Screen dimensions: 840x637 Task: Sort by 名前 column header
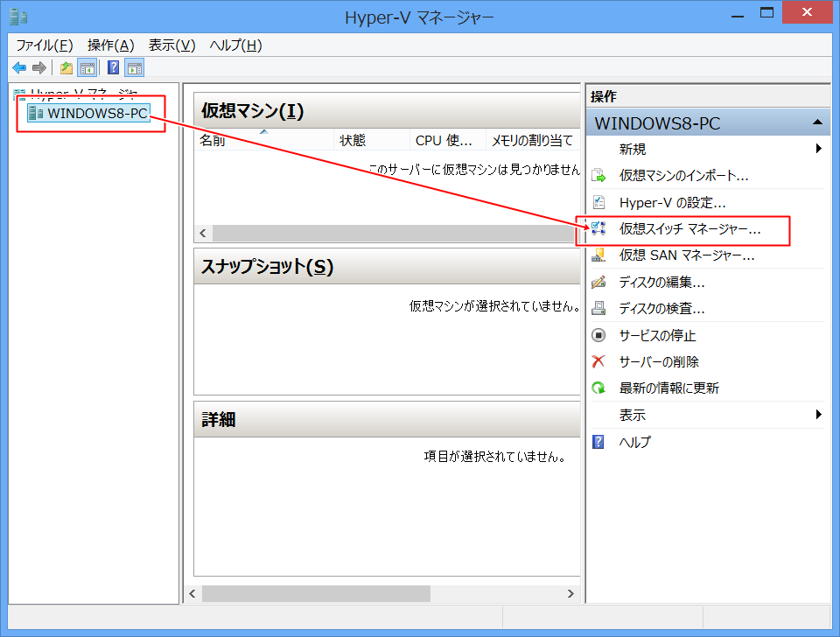(264, 140)
